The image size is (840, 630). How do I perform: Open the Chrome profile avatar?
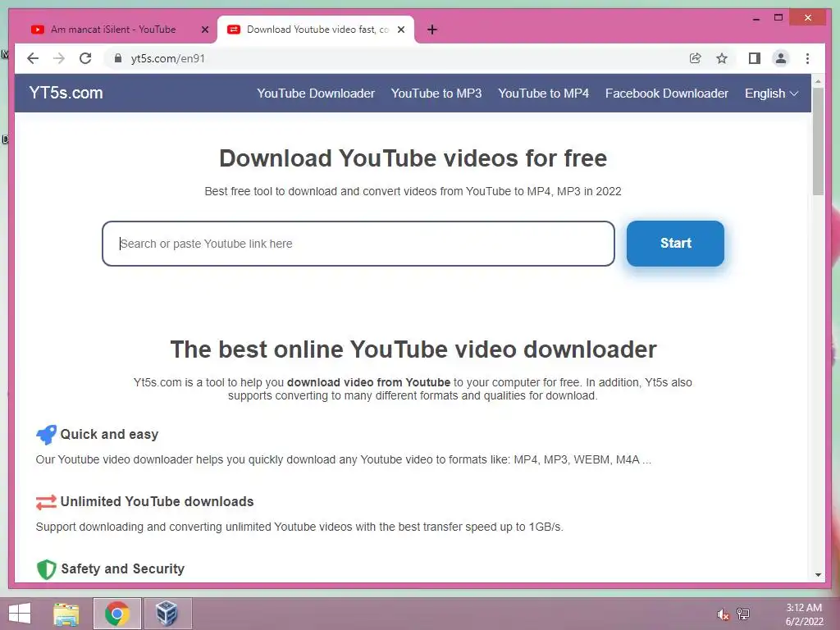(x=781, y=58)
